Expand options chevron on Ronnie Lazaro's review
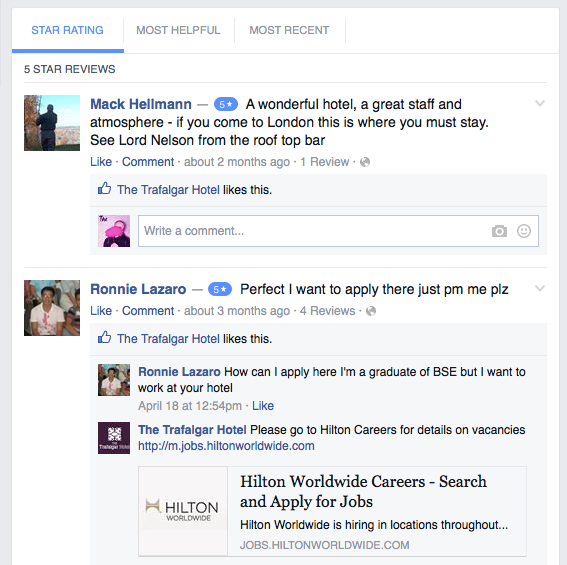 point(540,288)
